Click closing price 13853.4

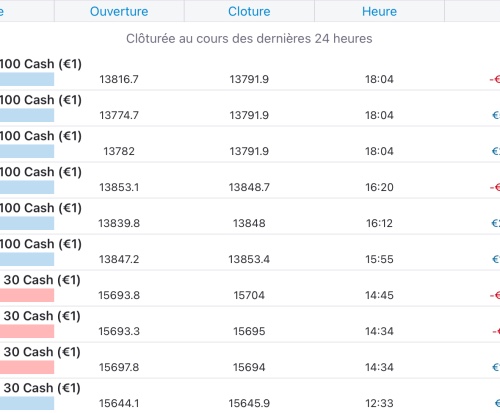click(x=249, y=259)
